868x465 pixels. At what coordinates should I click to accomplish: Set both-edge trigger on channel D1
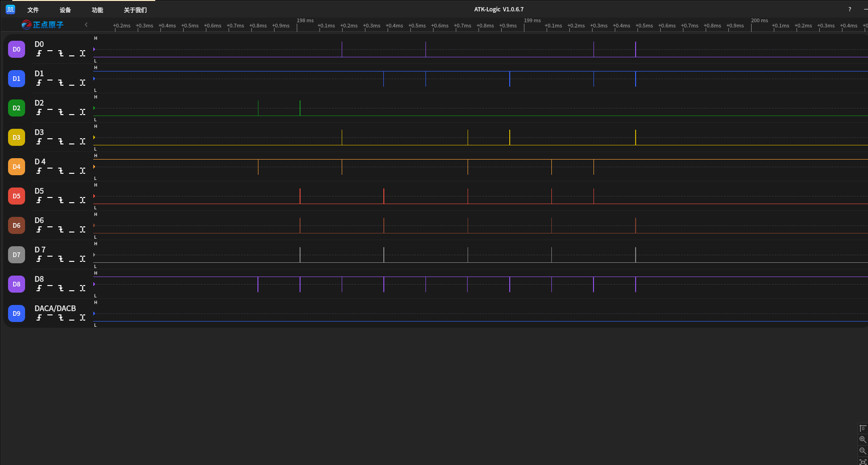coord(82,83)
